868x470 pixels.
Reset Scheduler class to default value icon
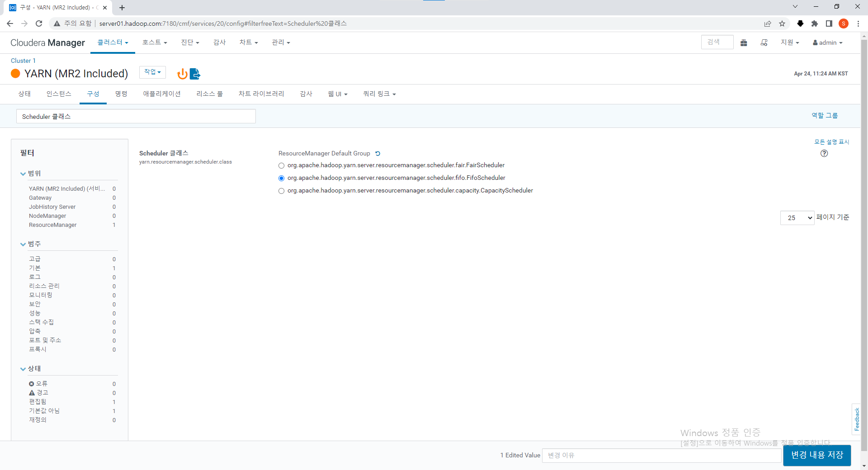click(378, 154)
